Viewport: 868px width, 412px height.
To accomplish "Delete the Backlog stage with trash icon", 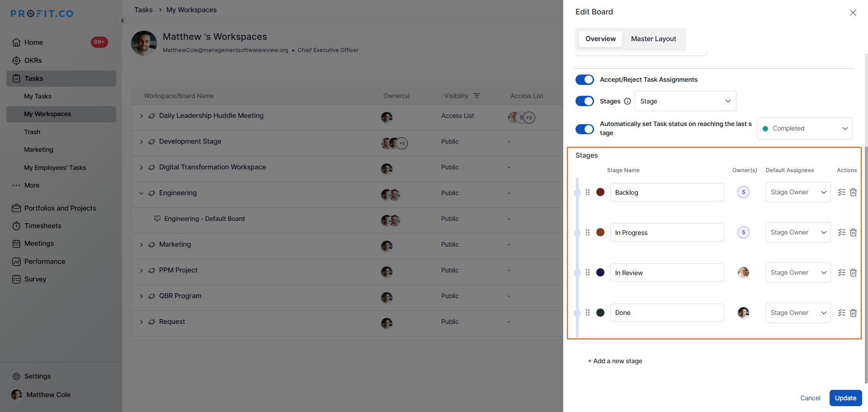I will tap(853, 192).
